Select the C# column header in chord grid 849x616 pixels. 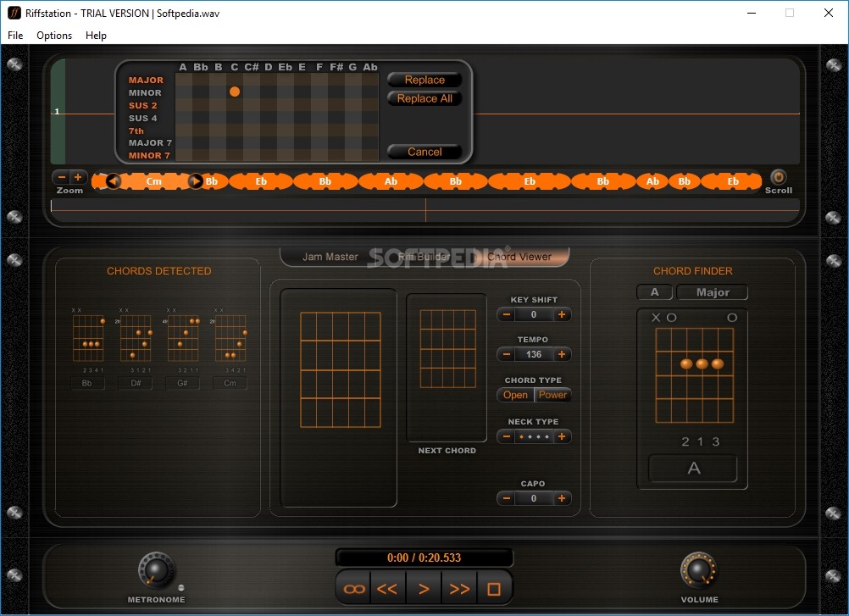pyautogui.click(x=252, y=67)
